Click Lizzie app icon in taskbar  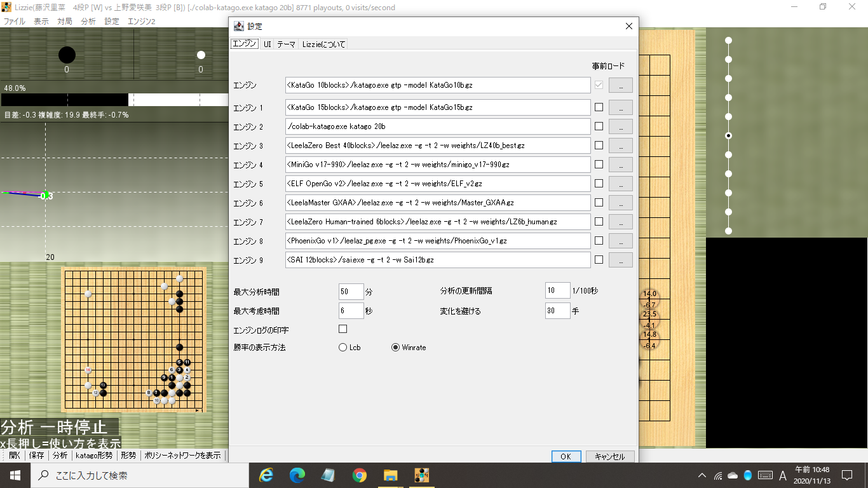422,475
